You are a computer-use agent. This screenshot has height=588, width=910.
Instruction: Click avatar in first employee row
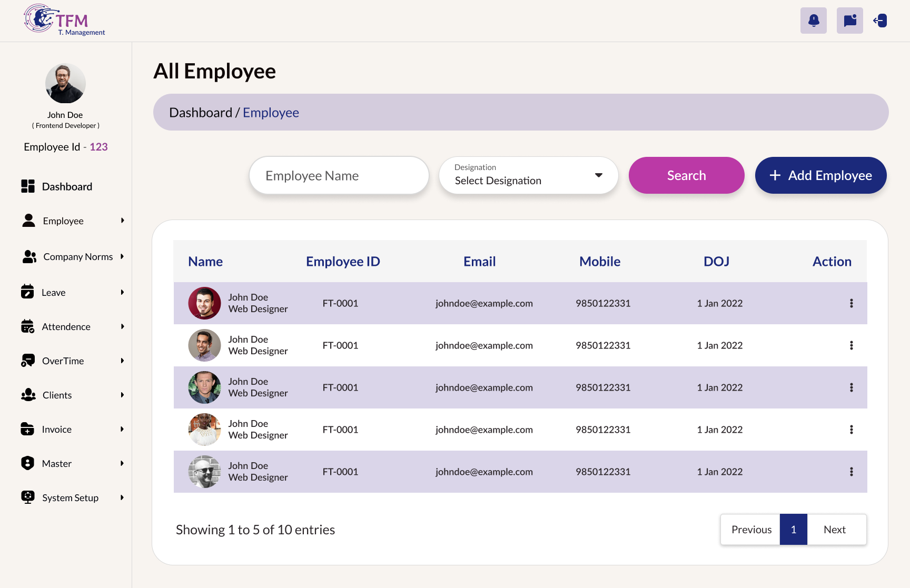204,303
